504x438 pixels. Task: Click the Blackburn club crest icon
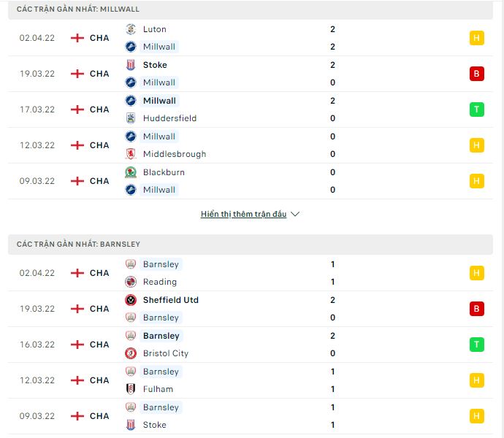tap(131, 172)
